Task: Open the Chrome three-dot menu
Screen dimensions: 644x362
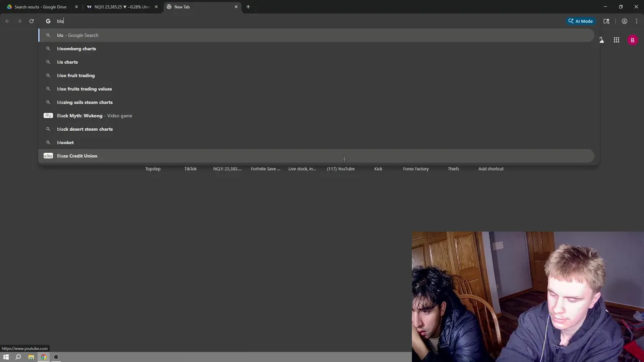Action: pyautogui.click(x=636, y=21)
